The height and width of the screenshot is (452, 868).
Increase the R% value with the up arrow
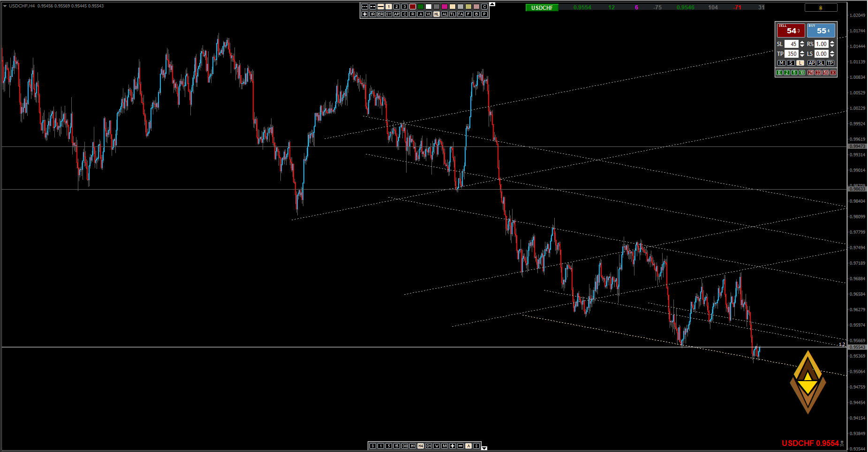point(832,42)
